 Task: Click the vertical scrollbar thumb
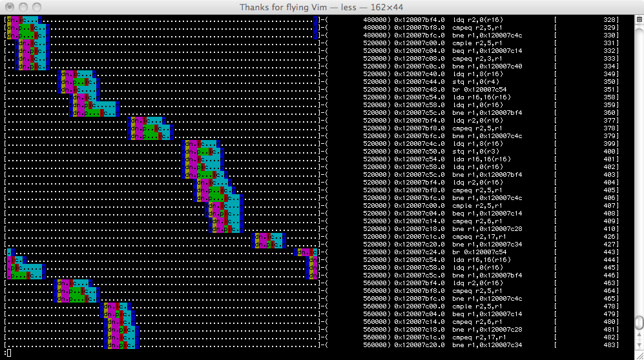639,323
